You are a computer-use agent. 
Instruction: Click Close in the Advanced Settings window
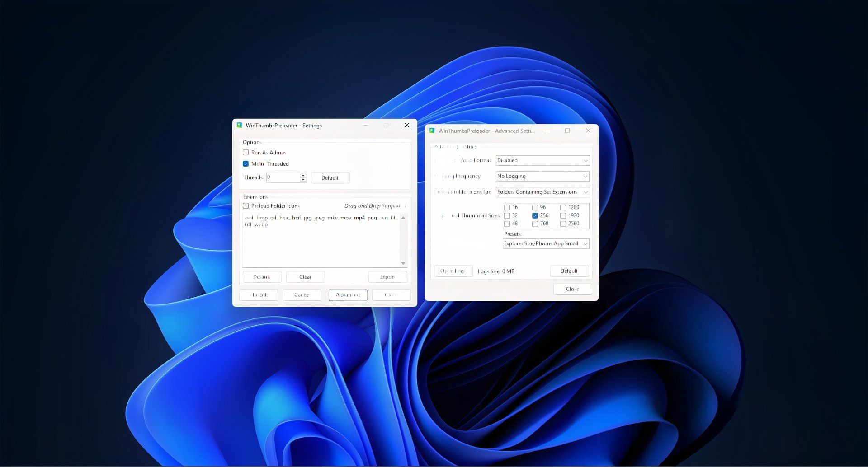pyautogui.click(x=572, y=289)
